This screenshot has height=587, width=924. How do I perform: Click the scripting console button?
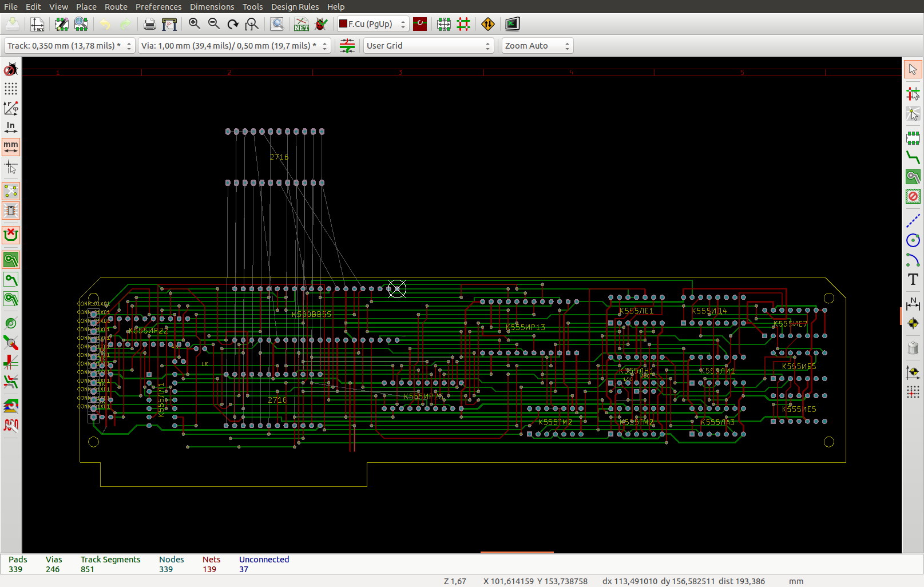pyautogui.click(x=512, y=24)
